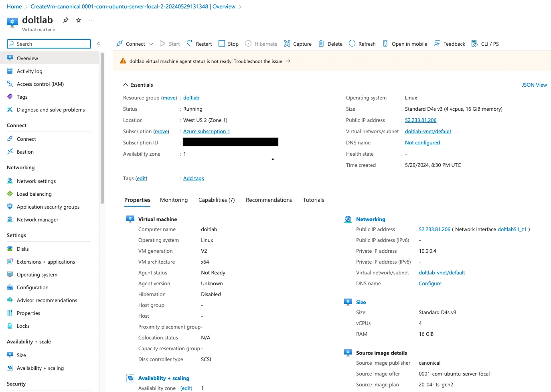
Task: Stop the virtual machine
Action: (228, 43)
